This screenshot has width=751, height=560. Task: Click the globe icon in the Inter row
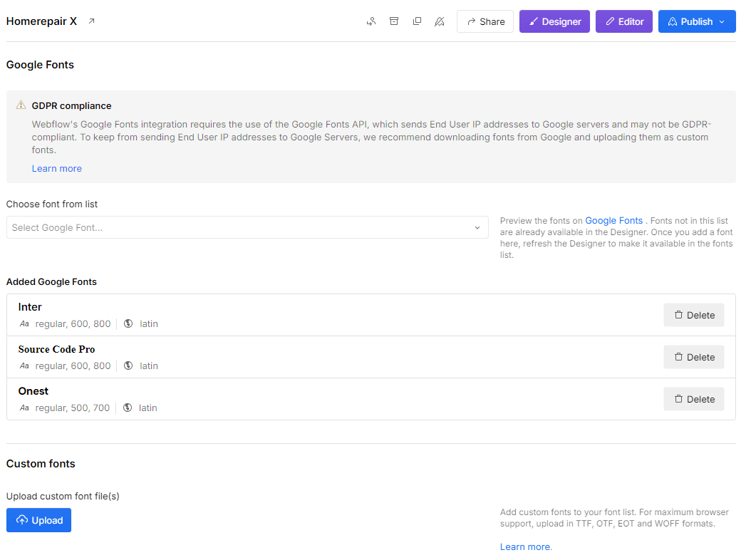[x=128, y=323]
